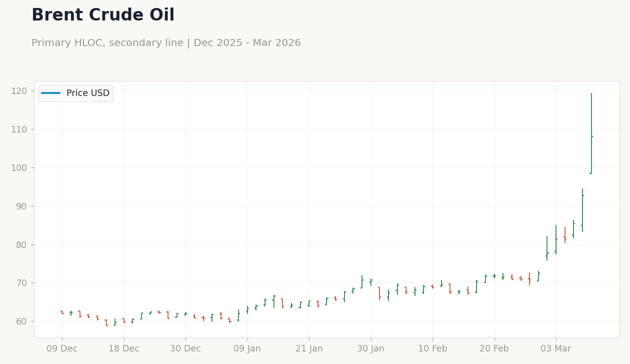Click the y-axis label 70
630x364 pixels.
[x=21, y=283]
